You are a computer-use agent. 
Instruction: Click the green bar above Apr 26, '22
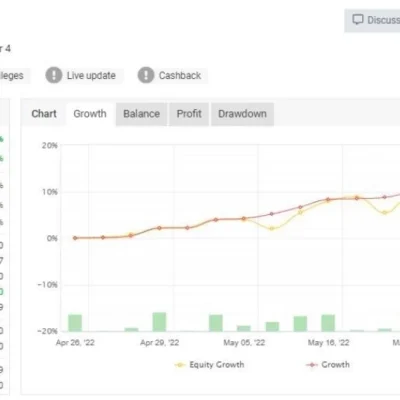tap(75, 323)
